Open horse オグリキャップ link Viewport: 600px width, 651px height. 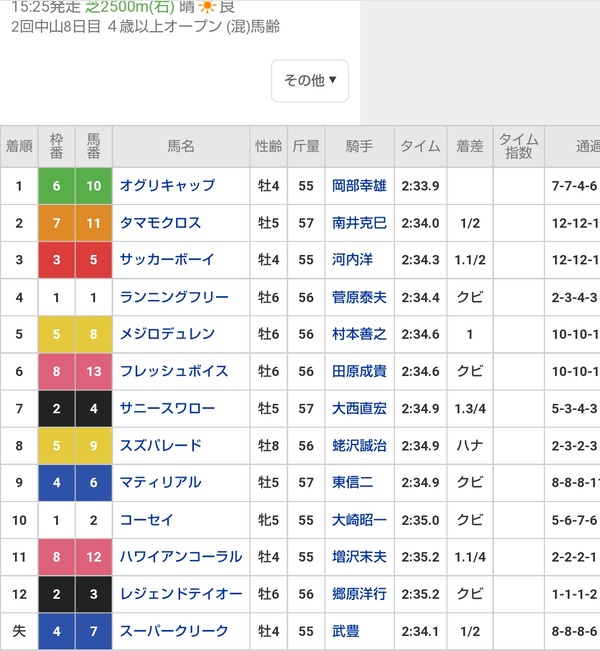tap(167, 186)
